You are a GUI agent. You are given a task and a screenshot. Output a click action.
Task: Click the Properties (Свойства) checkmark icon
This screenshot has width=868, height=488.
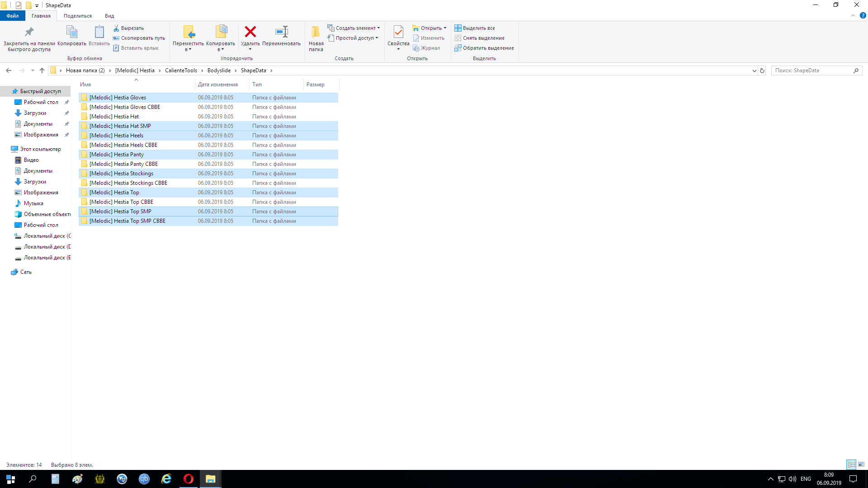pyautogui.click(x=398, y=32)
